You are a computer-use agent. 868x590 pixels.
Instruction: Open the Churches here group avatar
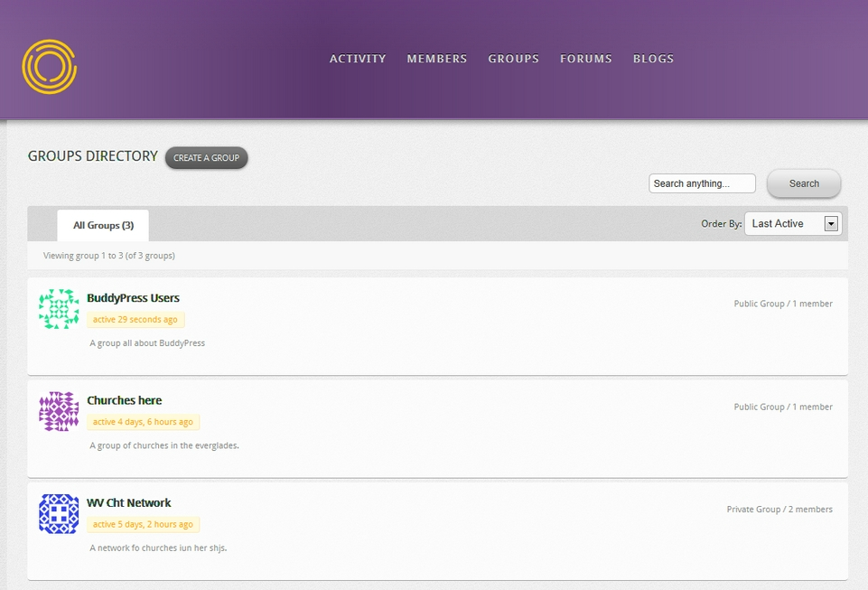click(59, 411)
